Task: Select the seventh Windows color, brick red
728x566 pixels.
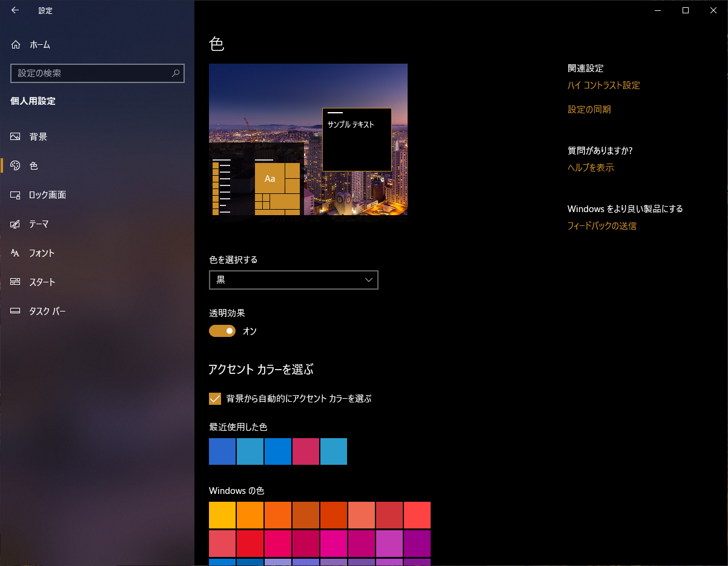Action: (x=389, y=515)
